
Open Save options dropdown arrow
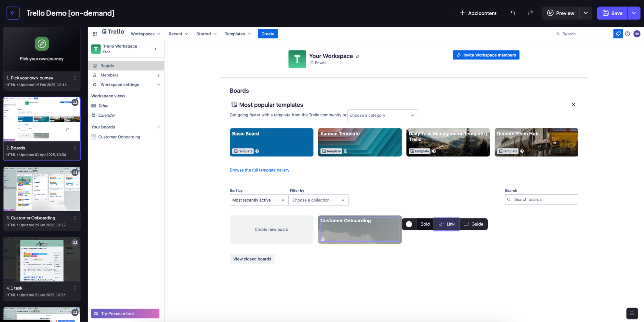click(x=634, y=13)
